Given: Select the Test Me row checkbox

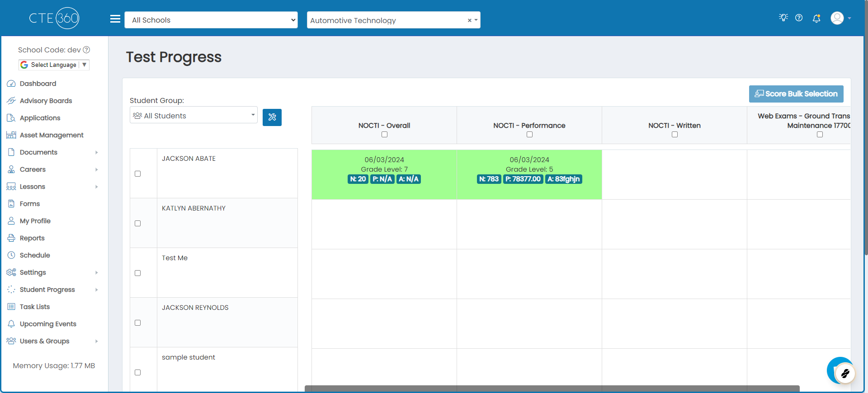Looking at the screenshot, I should [138, 273].
